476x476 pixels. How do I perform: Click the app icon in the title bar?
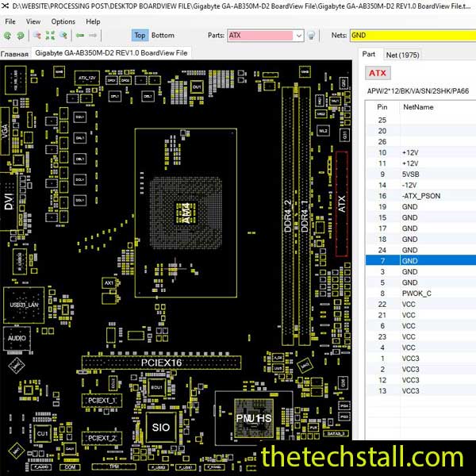(x=6, y=6)
